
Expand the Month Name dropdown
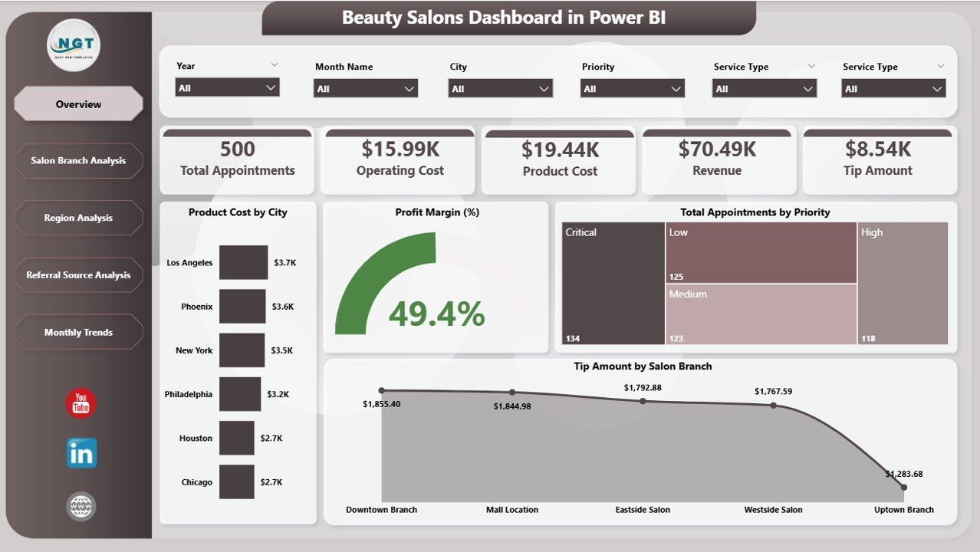tap(365, 87)
